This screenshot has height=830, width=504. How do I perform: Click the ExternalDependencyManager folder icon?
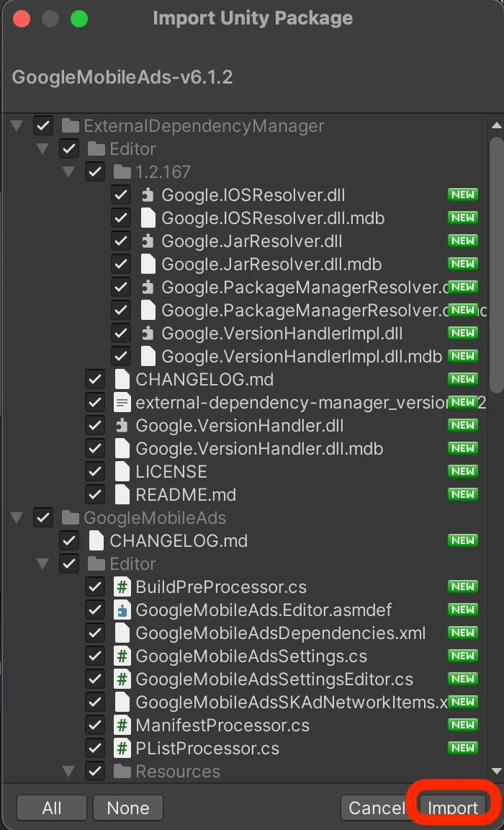click(71, 126)
